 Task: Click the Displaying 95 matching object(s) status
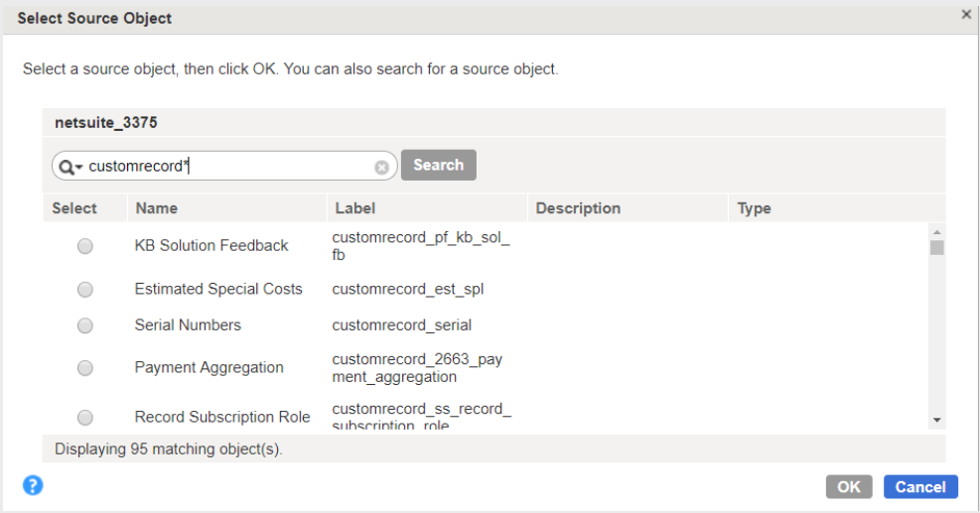[x=168, y=449]
